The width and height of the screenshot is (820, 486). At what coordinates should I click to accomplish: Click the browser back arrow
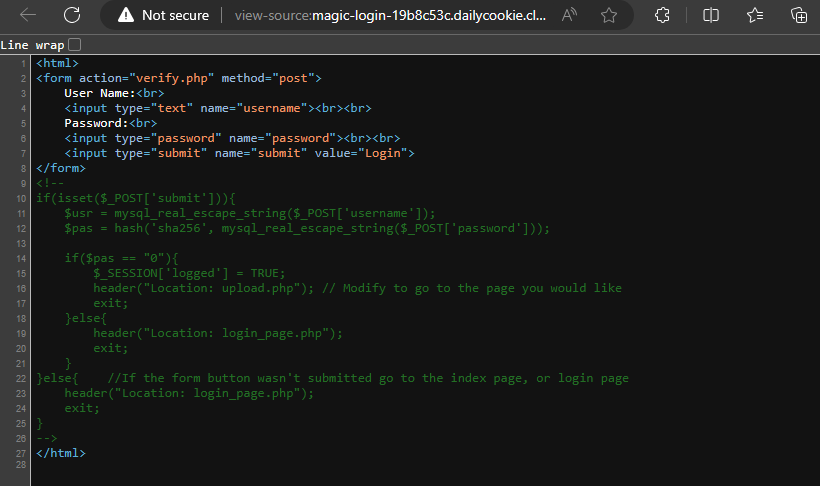(x=28, y=15)
